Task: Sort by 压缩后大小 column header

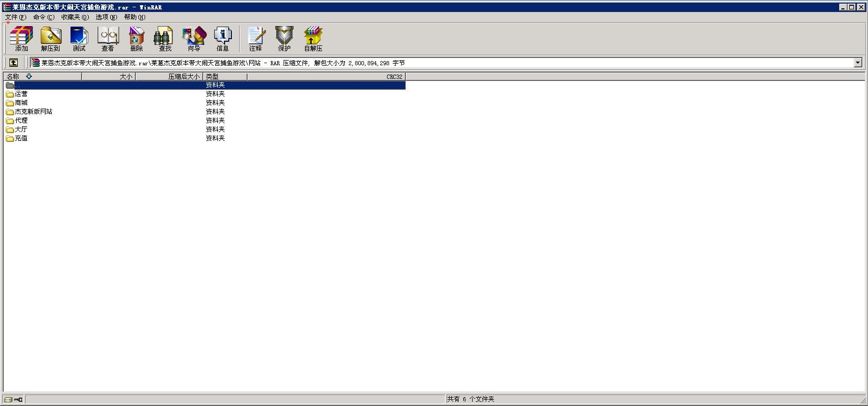Action: click(x=183, y=76)
